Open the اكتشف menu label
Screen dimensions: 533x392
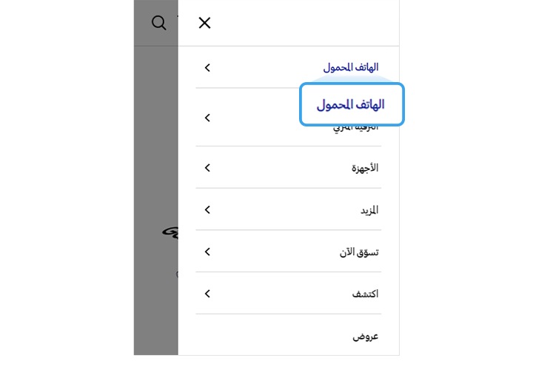pos(366,294)
